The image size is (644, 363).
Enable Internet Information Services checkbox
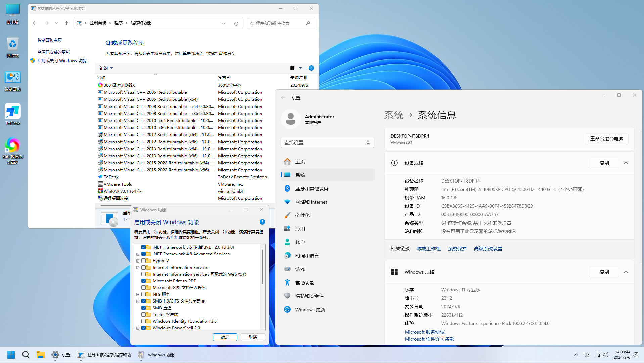pyautogui.click(x=144, y=268)
